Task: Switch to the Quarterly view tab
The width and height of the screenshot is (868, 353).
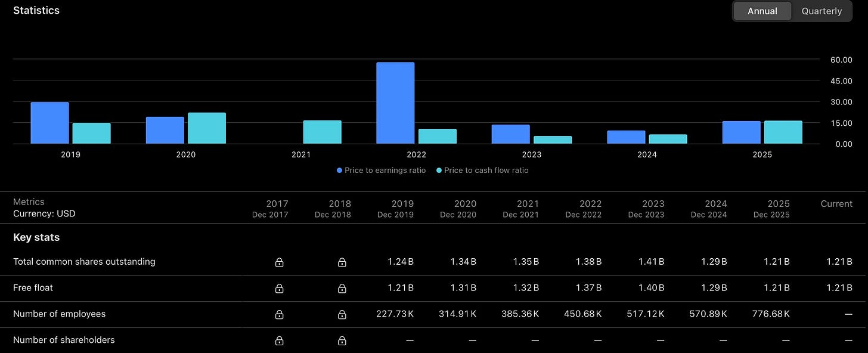Action: tap(821, 11)
